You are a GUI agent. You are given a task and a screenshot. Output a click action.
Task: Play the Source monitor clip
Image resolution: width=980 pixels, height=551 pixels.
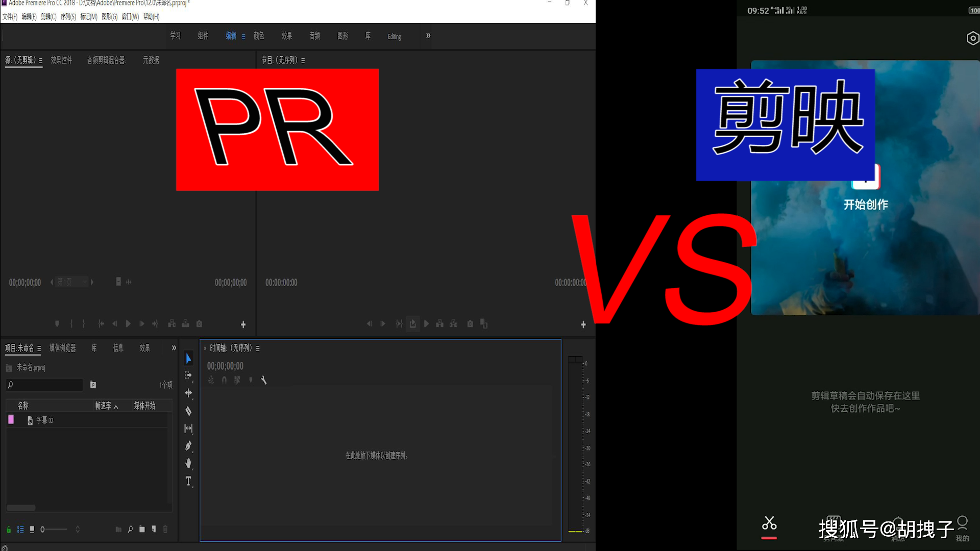128,324
